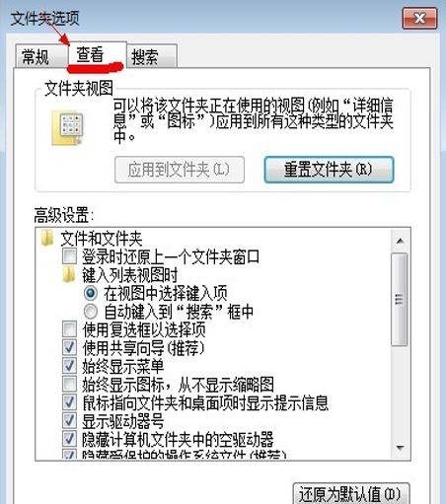Toggle 始终显示菜单 checkbox
This screenshot has height=504, width=446.
tap(69, 366)
